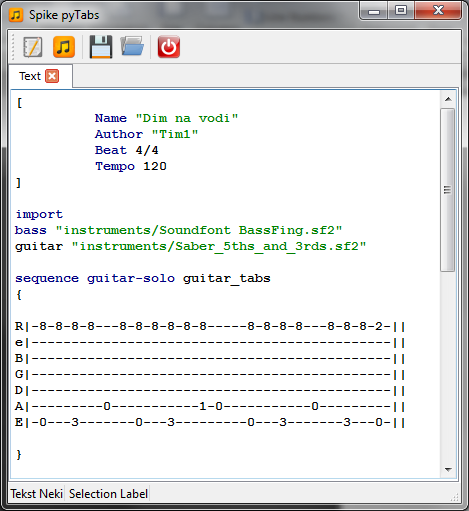
Task: Click the Tekst Neki status label
Action: pos(36,494)
